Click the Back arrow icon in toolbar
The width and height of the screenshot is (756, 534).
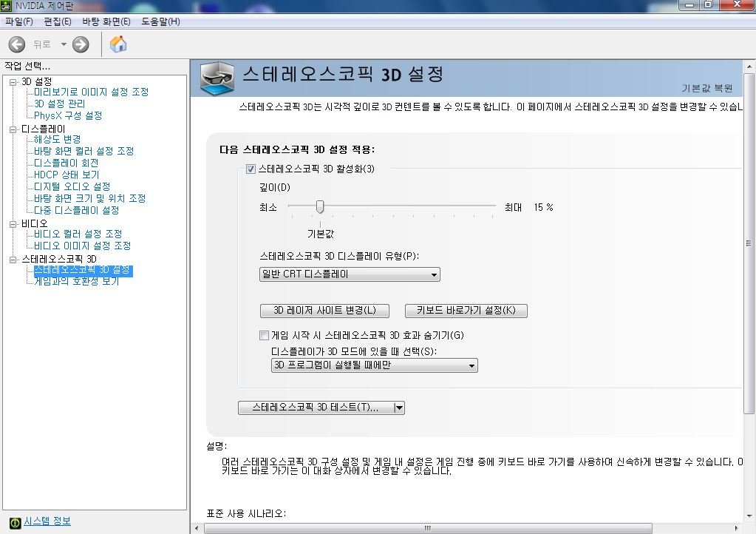(x=17, y=44)
